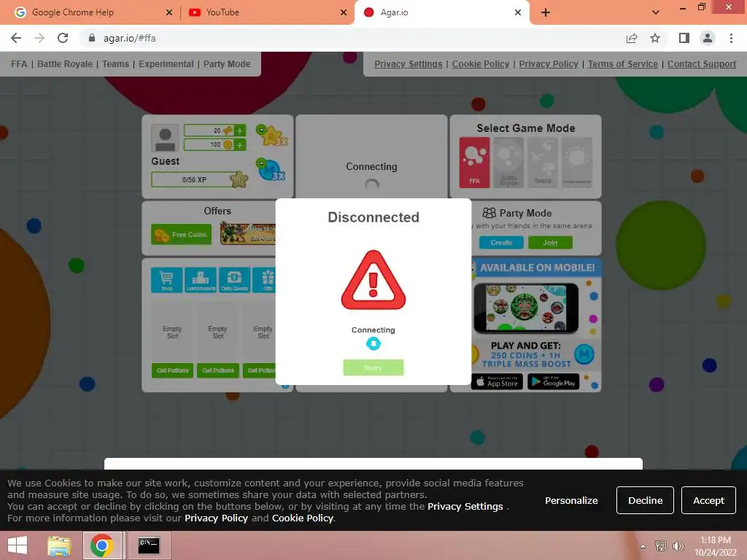The image size is (747, 560).
Task: Click the share page icon in address bar
Action: pyautogui.click(x=632, y=38)
